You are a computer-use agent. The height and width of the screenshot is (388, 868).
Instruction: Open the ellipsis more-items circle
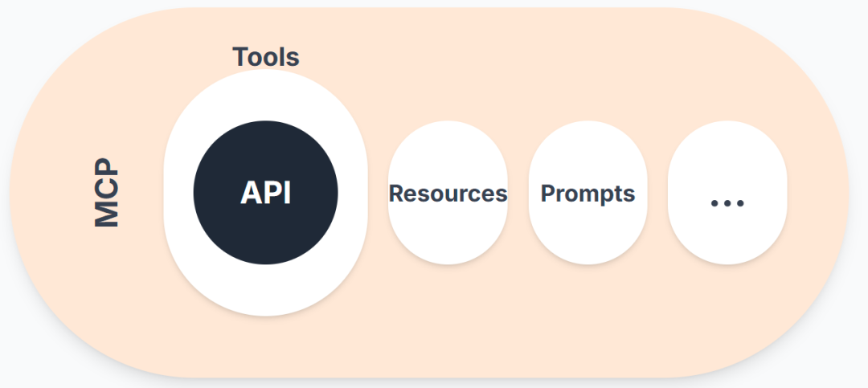[x=727, y=193]
